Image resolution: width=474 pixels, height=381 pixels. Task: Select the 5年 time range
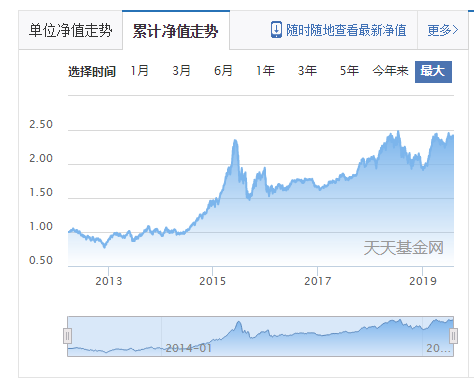[349, 71]
